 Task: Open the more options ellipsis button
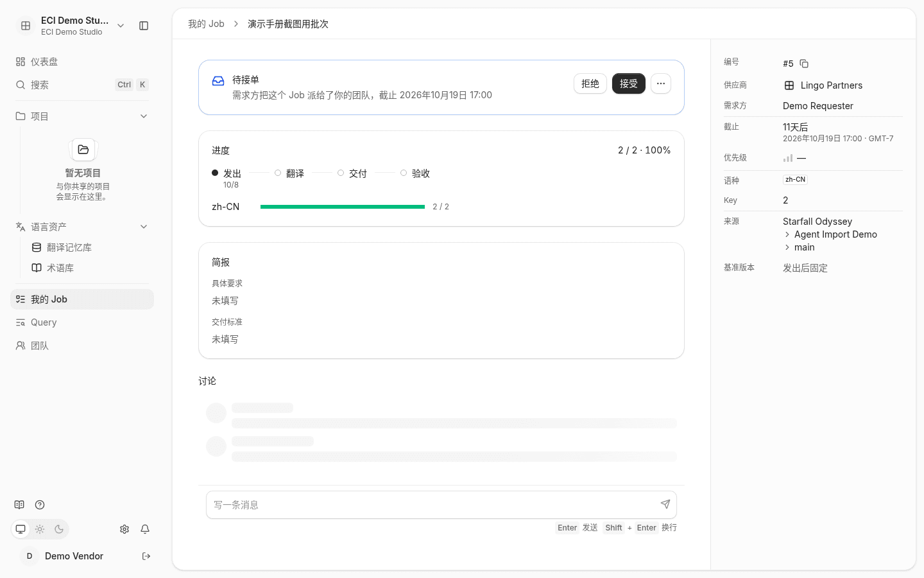[661, 83]
